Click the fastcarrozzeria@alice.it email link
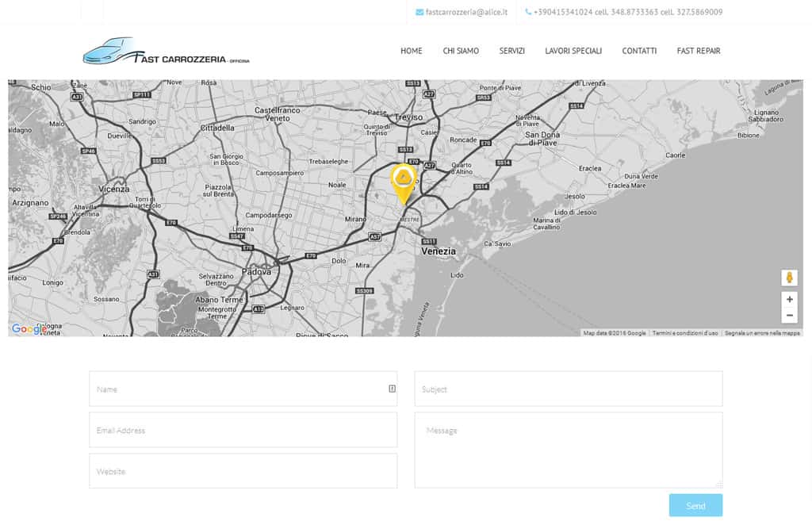The image size is (812, 525). pos(466,12)
